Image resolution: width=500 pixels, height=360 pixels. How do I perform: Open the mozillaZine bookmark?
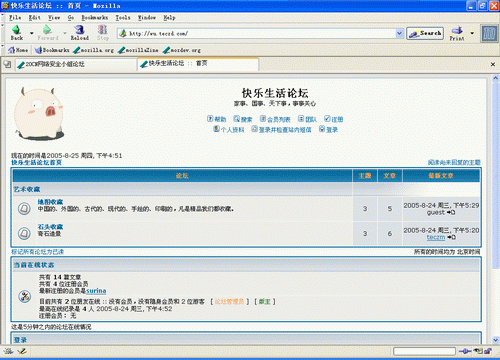(138, 50)
